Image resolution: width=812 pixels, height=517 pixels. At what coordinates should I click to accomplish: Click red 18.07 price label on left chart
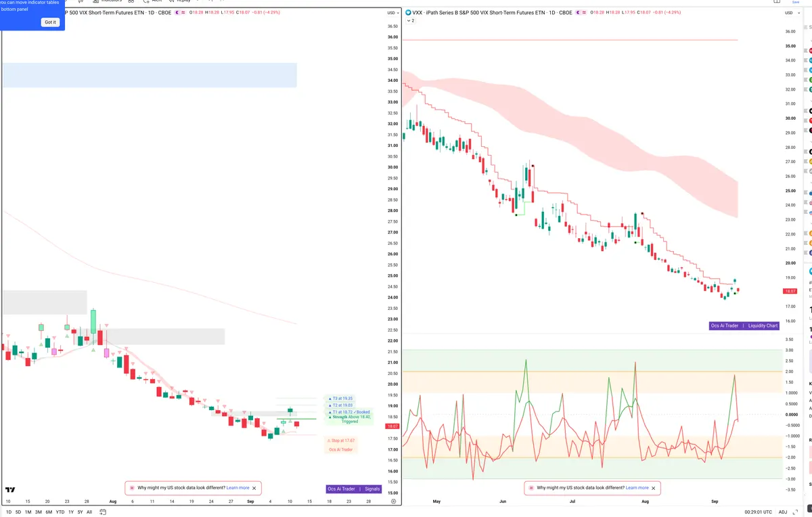391,426
